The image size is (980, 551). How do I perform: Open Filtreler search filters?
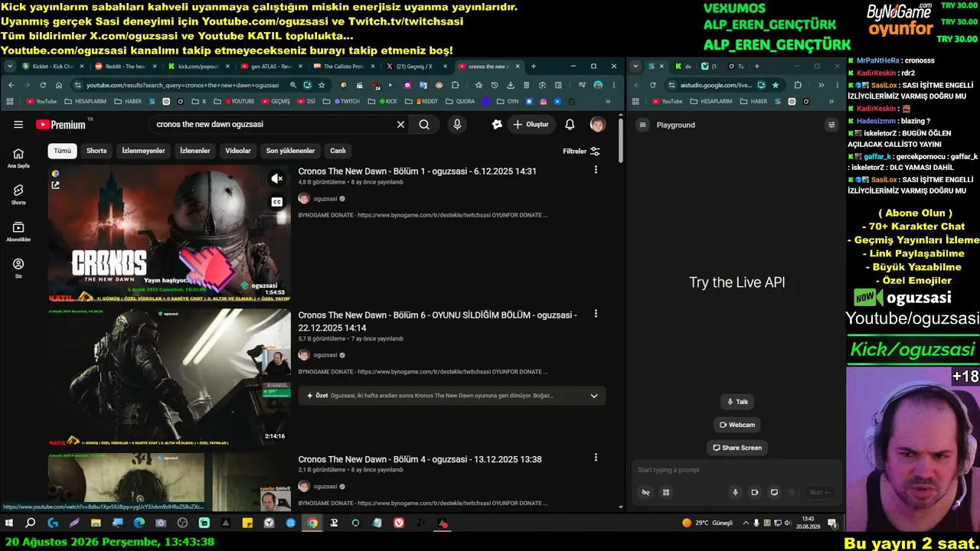[x=582, y=152]
